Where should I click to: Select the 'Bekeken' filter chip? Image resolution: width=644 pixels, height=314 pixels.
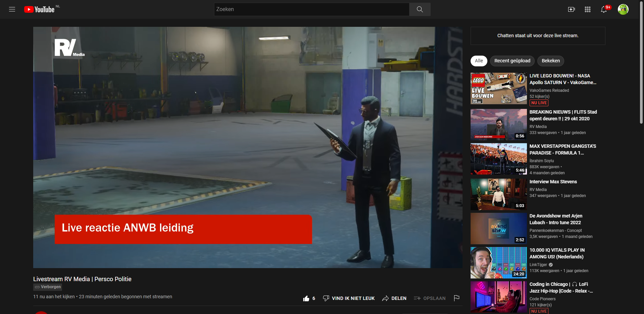pyautogui.click(x=550, y=61)
